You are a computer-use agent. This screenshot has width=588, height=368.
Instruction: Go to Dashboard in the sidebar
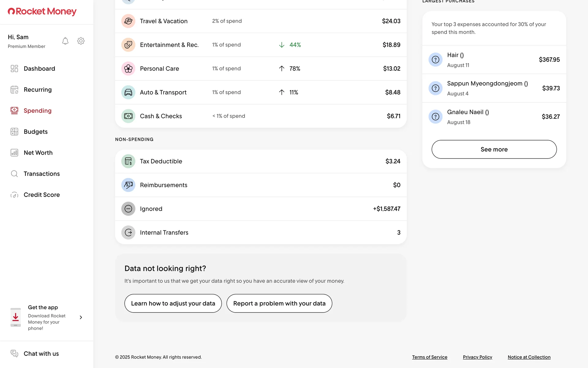[x=39, y=69]
